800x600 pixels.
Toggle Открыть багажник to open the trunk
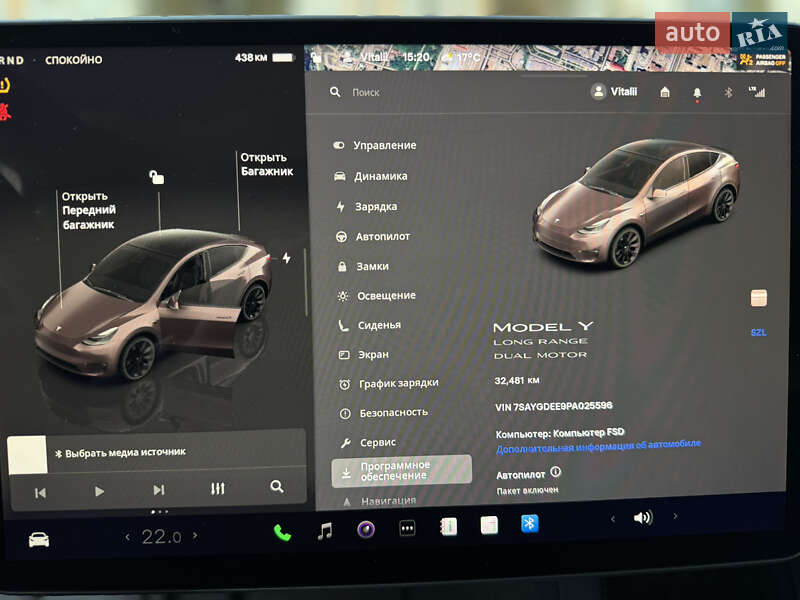[x=266, y=162]
